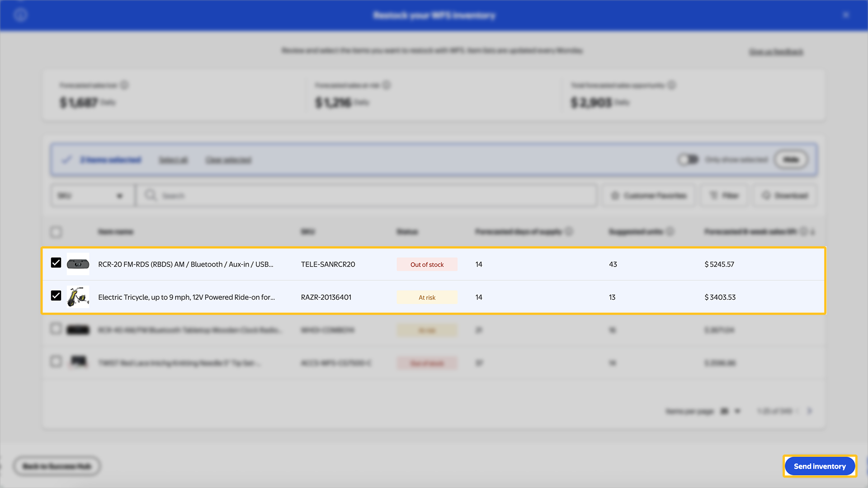Viewport: 868px width, 488px height.
Task: Enable the Only show selected toggle
Action: point(689,160)
